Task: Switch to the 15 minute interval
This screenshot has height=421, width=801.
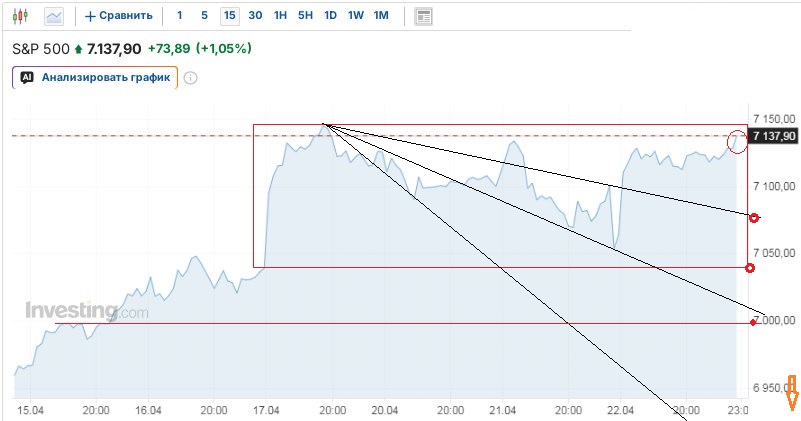Action: pos(230,16)
